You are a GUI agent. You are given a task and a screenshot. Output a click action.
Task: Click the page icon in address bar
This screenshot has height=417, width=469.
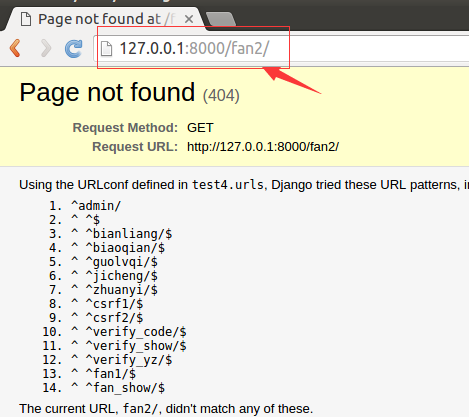[x=106, y=49]
